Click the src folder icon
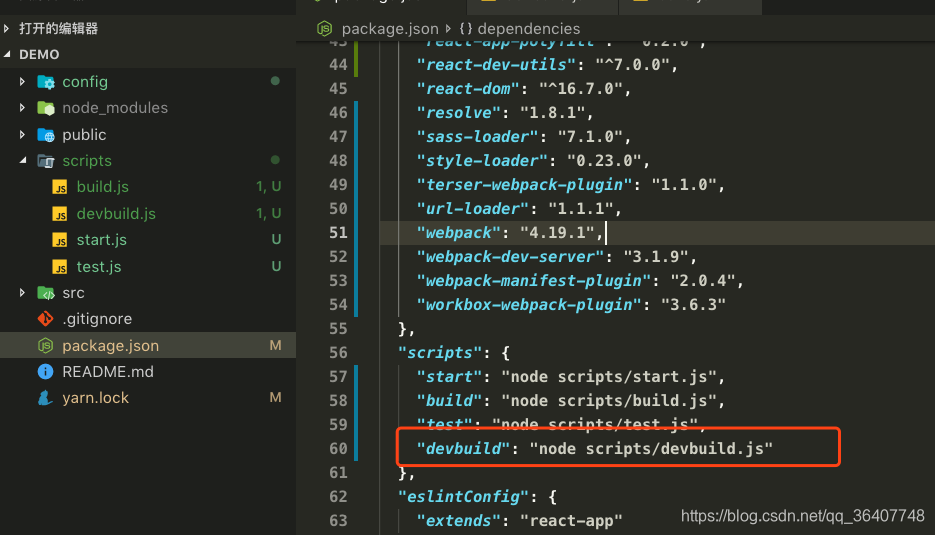Screen dimensions: 935x535 (46, 293)
